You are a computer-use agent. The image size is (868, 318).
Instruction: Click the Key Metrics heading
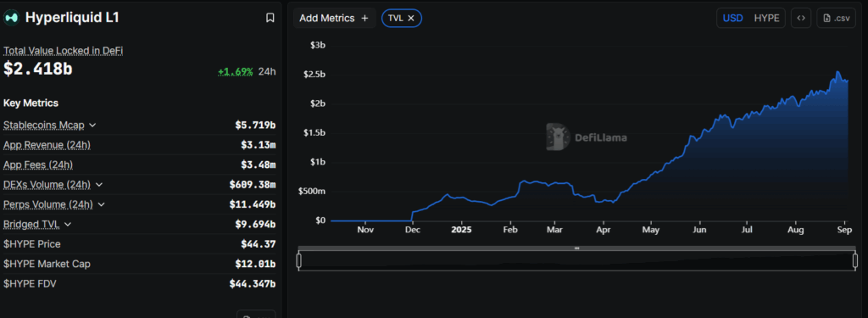(x=31, y=103)
